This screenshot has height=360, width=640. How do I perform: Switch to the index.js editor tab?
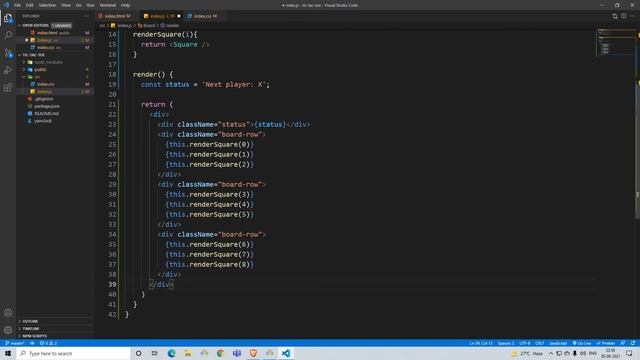[x=162, y=16]
